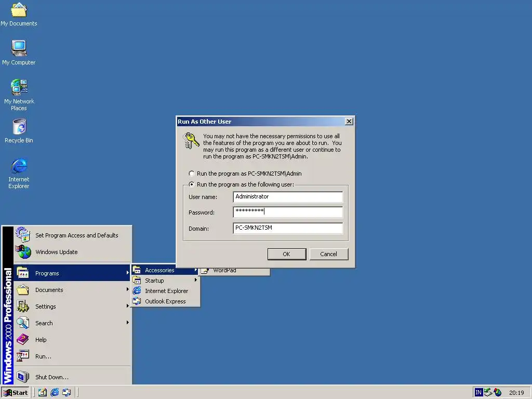Screen dimensions: 532x399
Task: Click the taskbar clock showing 20:19
Action: [516, 393]
